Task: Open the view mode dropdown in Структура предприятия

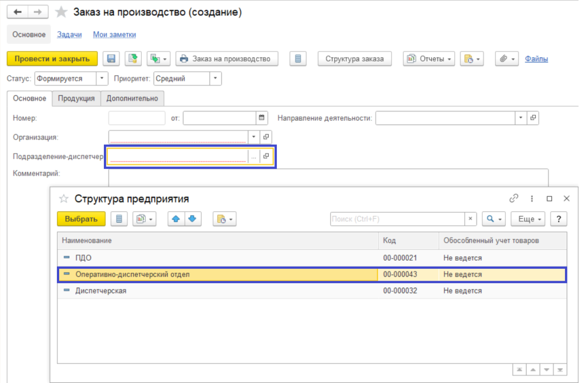Action: (x=144, y=219)
